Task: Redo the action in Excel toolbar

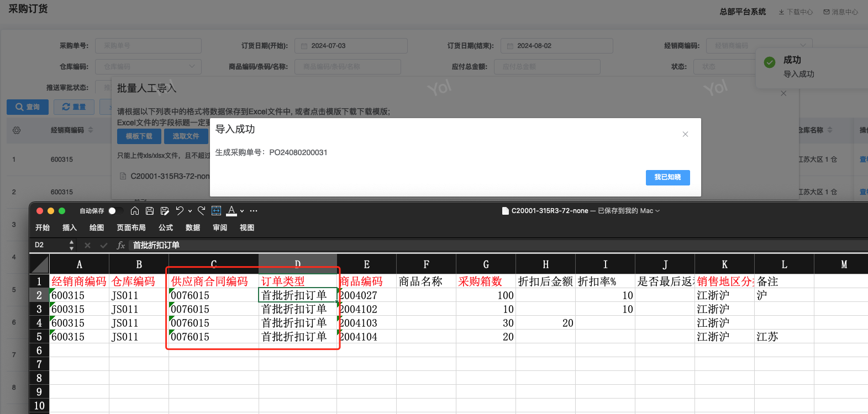Action: tap(201, 211)
